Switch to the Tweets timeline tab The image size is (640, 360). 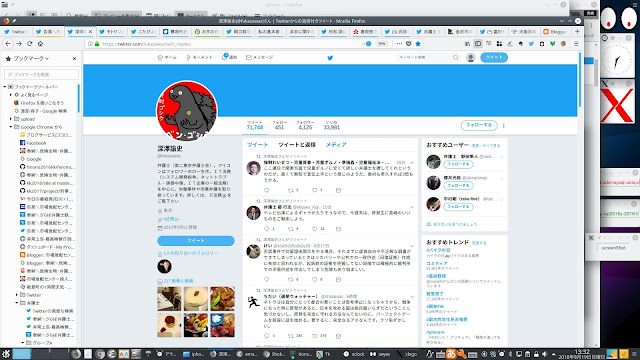point(258,145)
